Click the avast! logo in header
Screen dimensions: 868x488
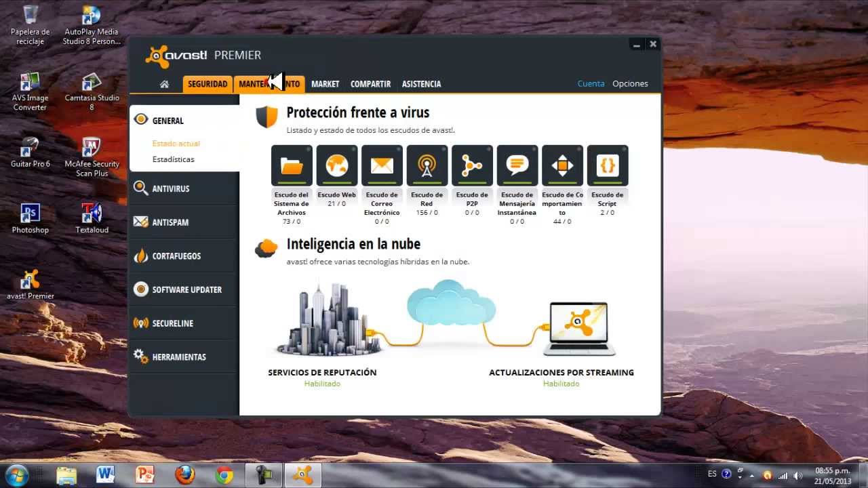pyautogui.click(x=176, y=56)
